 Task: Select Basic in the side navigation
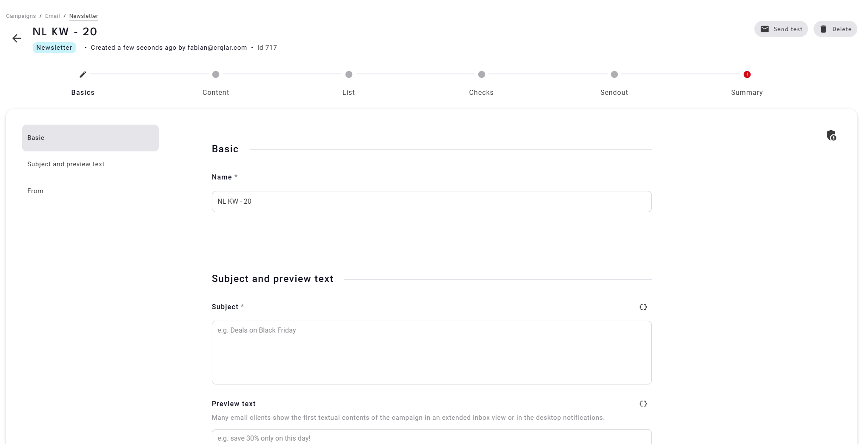(90, 138)
